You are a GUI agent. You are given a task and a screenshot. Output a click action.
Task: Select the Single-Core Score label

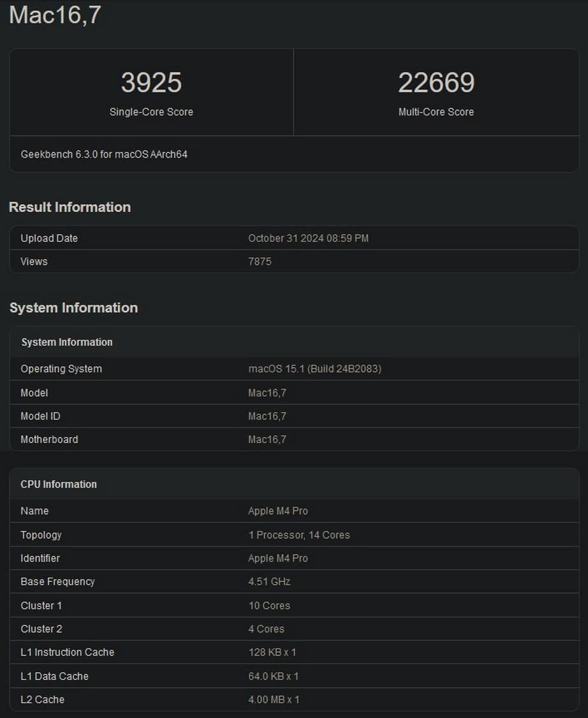[x=151, y=112]
